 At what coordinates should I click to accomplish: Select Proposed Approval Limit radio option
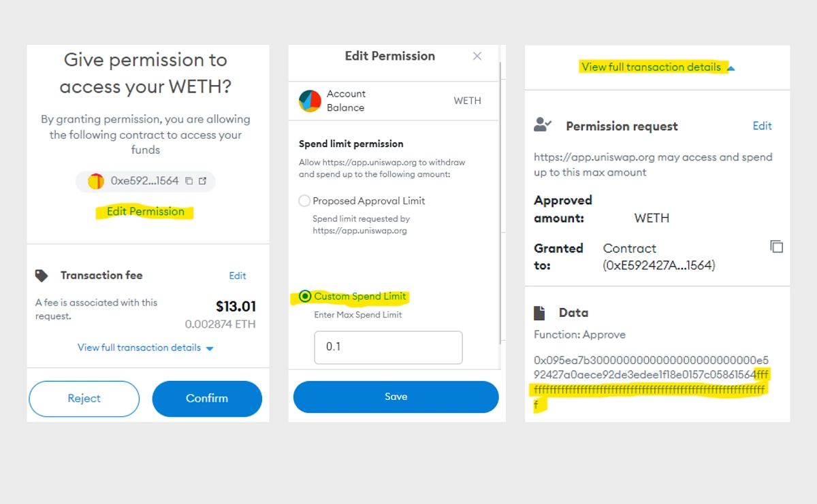(x=305, y=201)
